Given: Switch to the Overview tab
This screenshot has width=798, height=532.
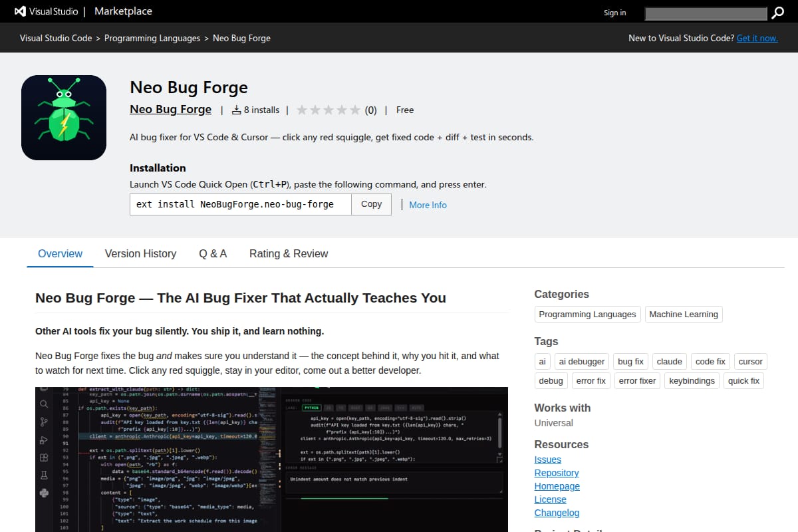Looking at the screenshot, I should point(60,253).
